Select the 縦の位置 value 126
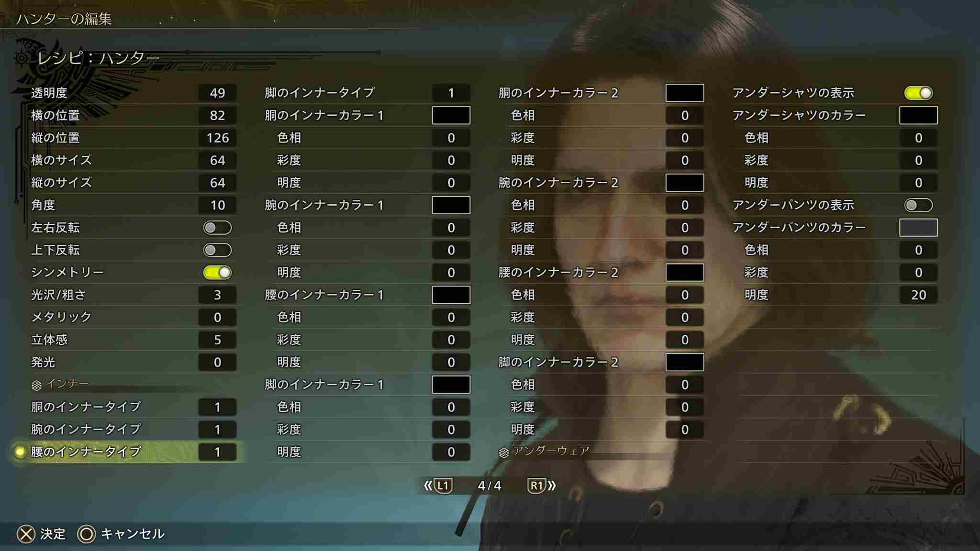980x551 pixels. [217, 138]
